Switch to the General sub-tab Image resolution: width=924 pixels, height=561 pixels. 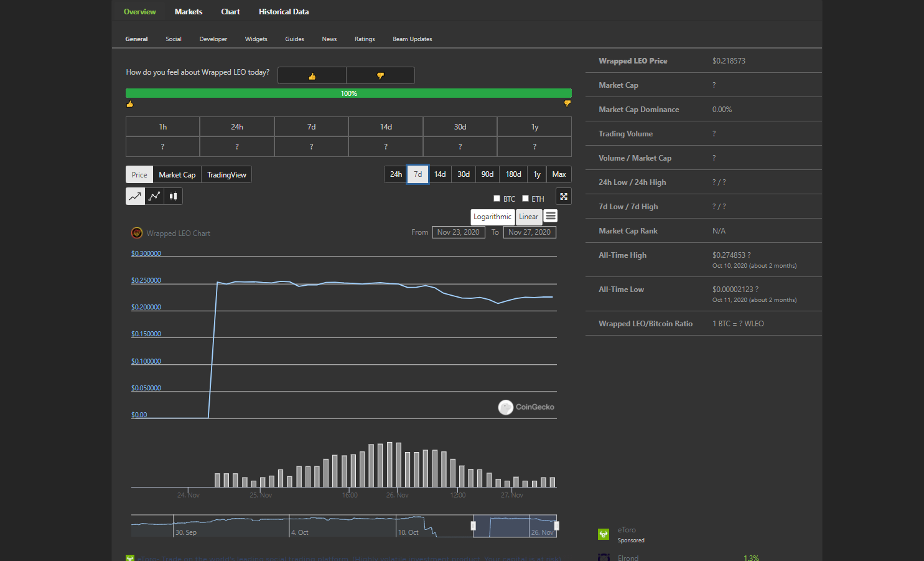(136, 39)
